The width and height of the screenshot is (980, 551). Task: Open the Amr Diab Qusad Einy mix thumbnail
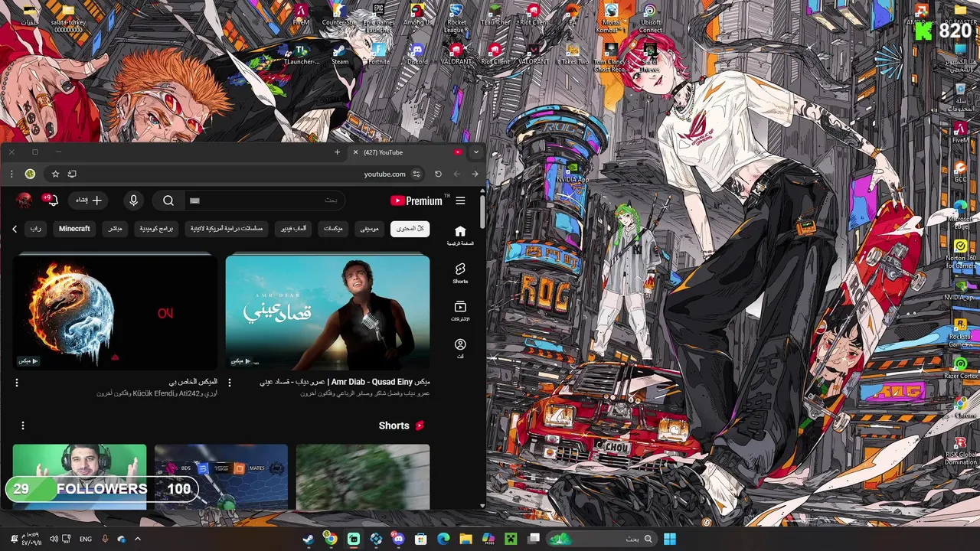(328, 313)
